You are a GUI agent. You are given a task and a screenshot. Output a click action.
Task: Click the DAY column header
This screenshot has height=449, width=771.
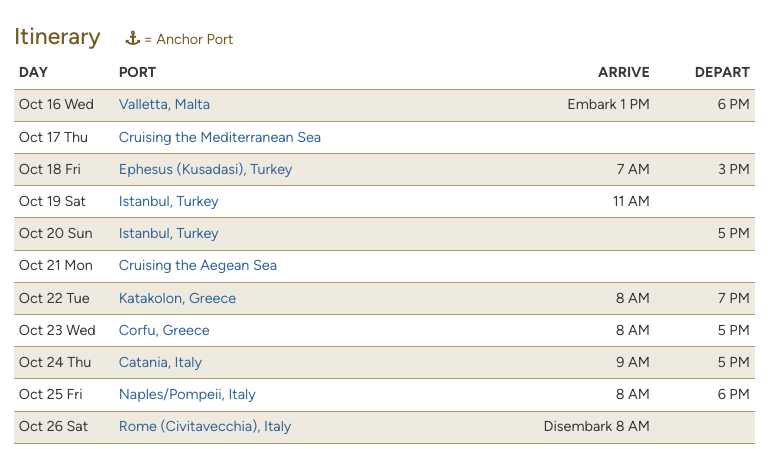(33, 72)
